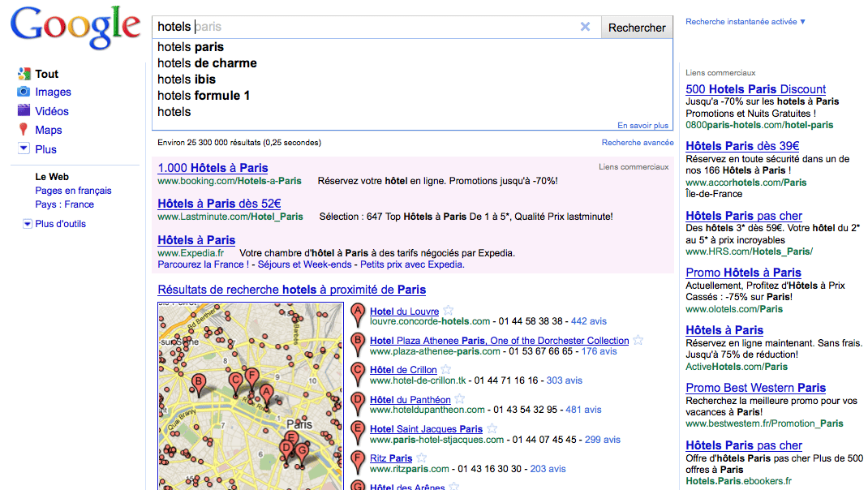Open the Ritz Paris listing
This screenshot has width=868, height=490.
391,458
